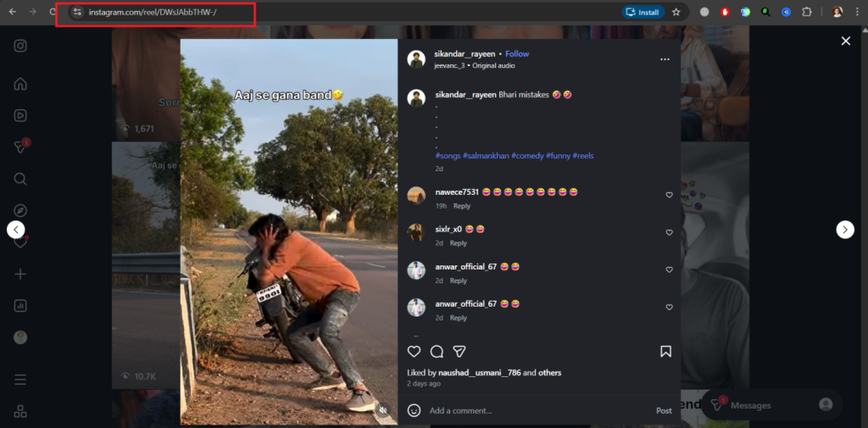Go to next post arrow
The height and width of the screenshot is (428, 868).
pyautogui.click(x=845, y=229)
